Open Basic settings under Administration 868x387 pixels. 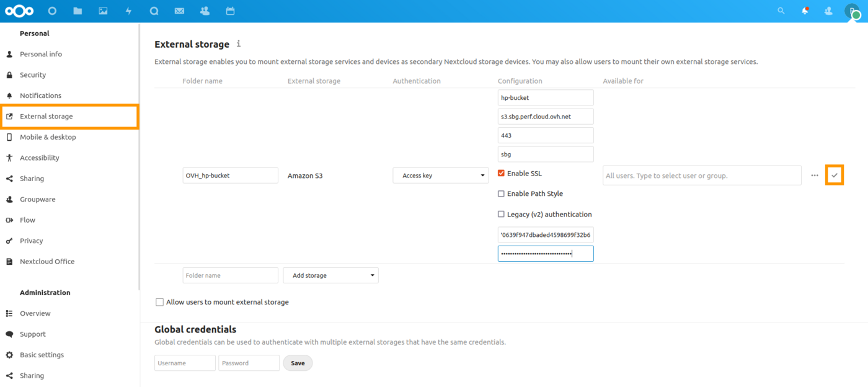(42, 354)
